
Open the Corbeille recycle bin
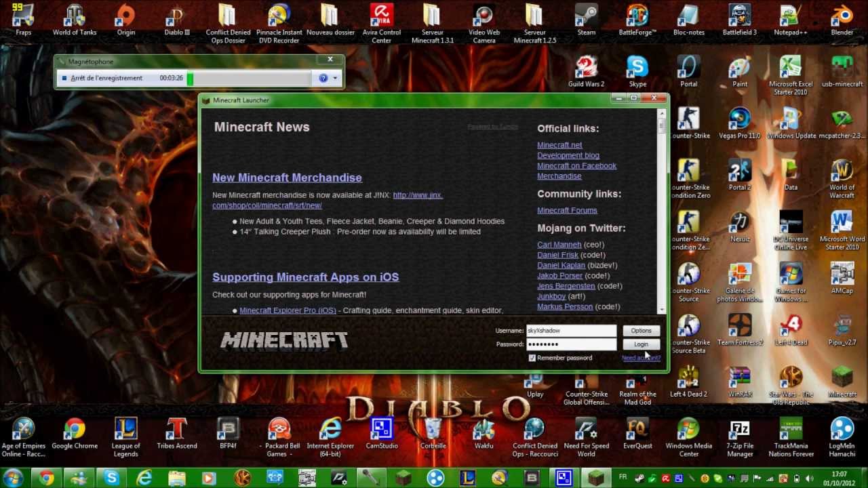(x=433, y=434)
